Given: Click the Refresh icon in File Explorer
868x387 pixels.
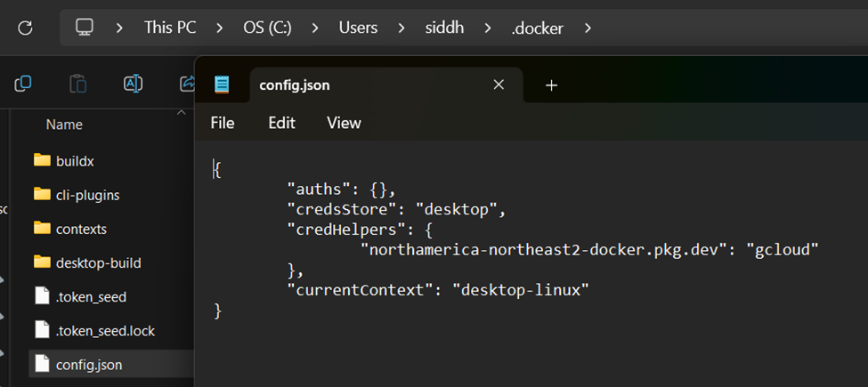Looking at the screenshot, I should (x=26, y=28).
